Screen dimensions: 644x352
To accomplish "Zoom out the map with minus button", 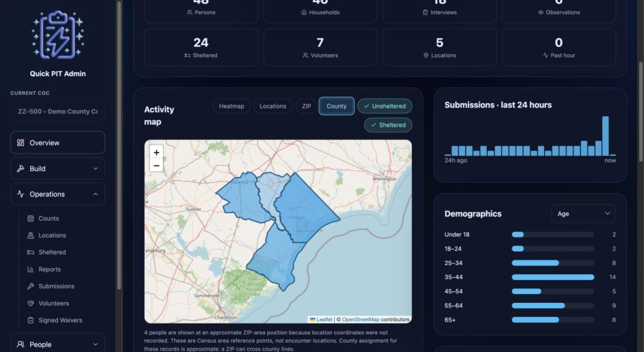I will pos(157,166).
